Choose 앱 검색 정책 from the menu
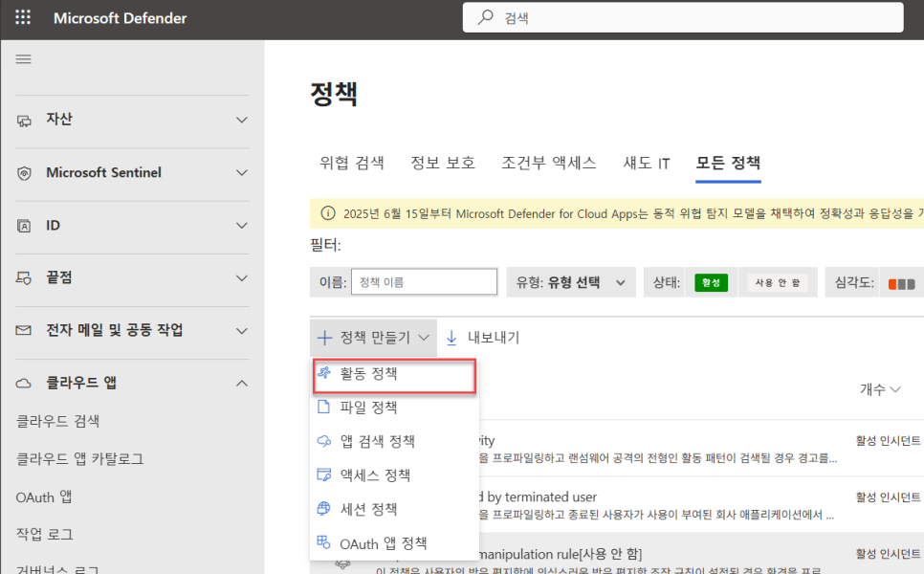Image resolution: width=924 pixels, height=574 pixels. pos(394,441)
